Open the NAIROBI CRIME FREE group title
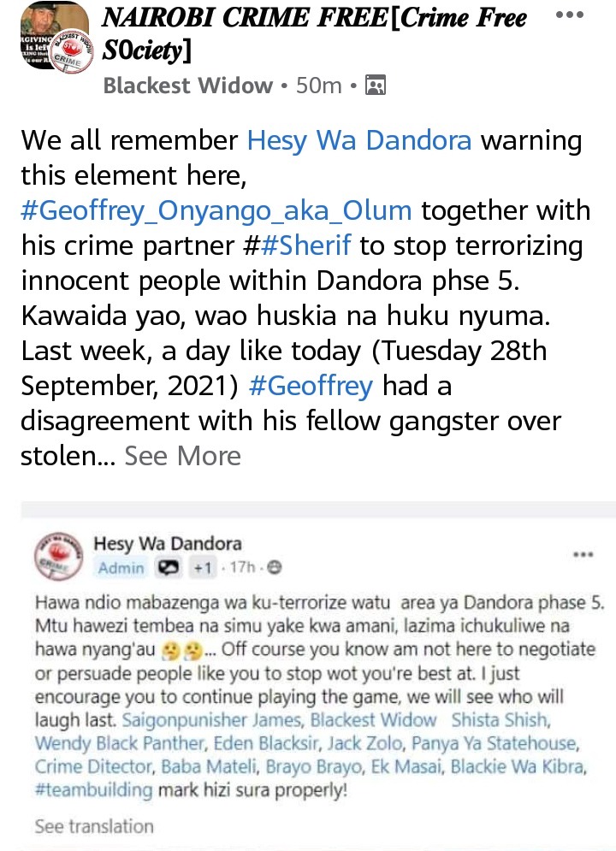616x851 pixels. pyautogui.click(x=314, y=33)
